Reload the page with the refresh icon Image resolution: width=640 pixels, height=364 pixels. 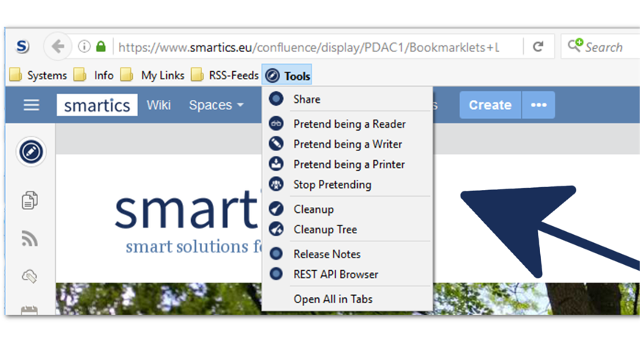click(539, 46)
